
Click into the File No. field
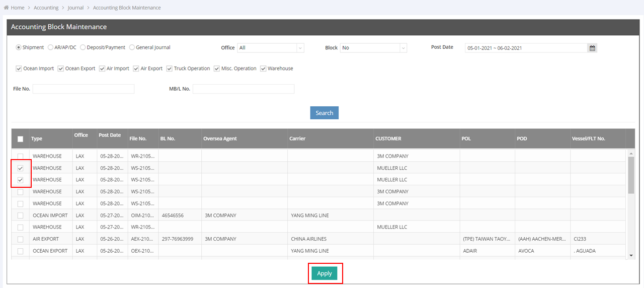[x=84, y=89]
